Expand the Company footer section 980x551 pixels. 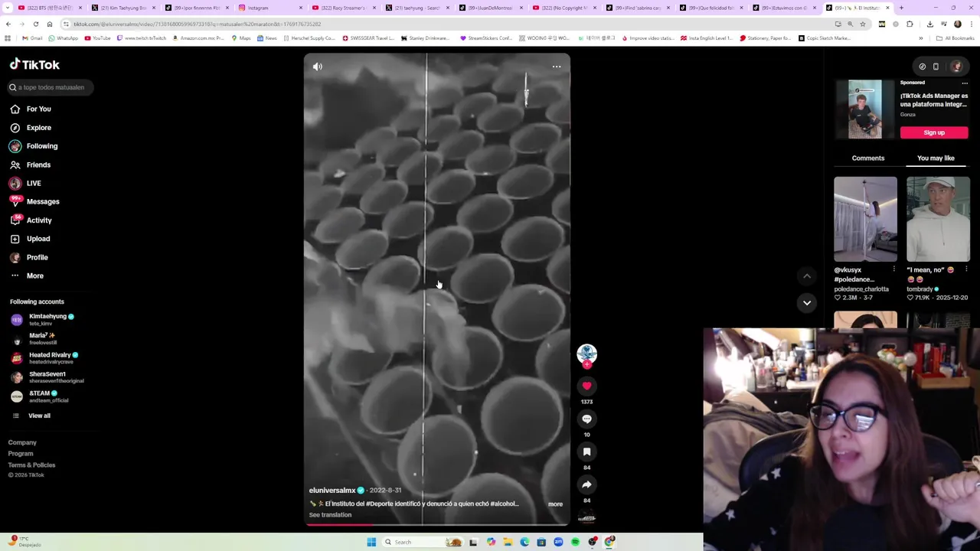click(22, 443)
